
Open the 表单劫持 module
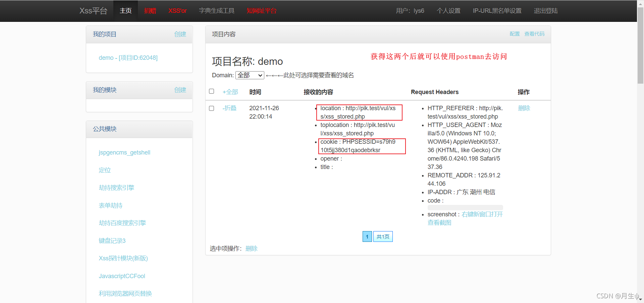point(111,205)
